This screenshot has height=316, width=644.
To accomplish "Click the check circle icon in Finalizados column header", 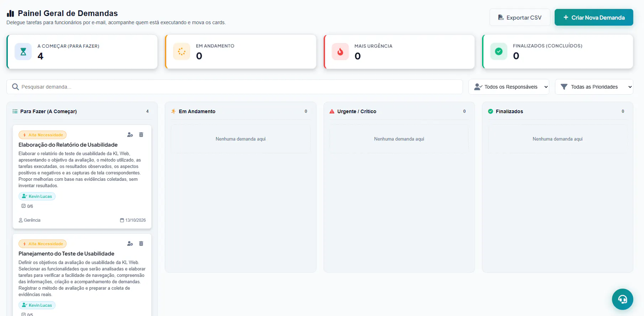I will pyautogui.click(x=491, y=111).
